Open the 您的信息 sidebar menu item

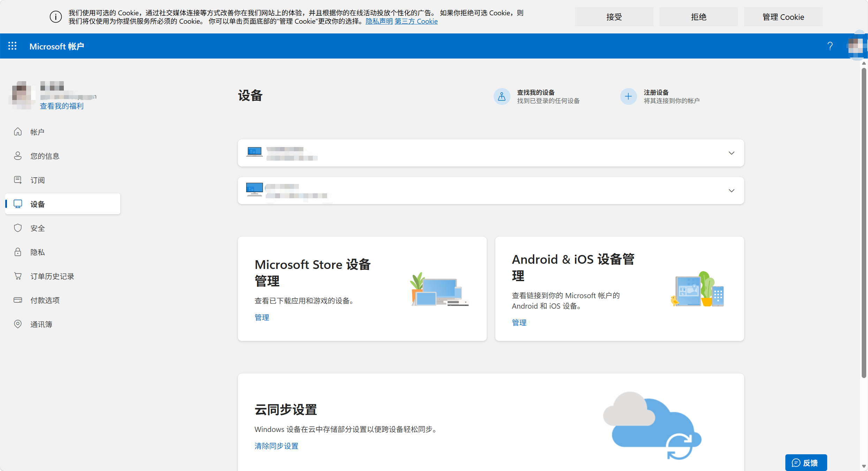(63, 156)
